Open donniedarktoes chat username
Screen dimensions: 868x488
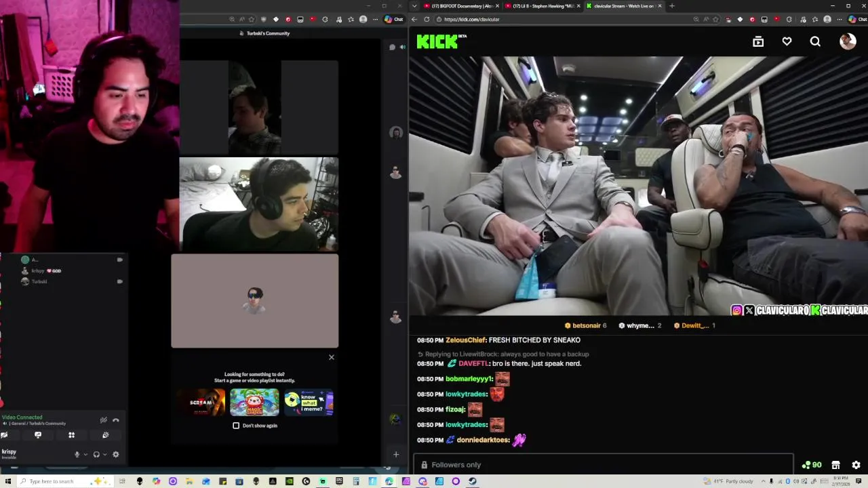(483, 440)
